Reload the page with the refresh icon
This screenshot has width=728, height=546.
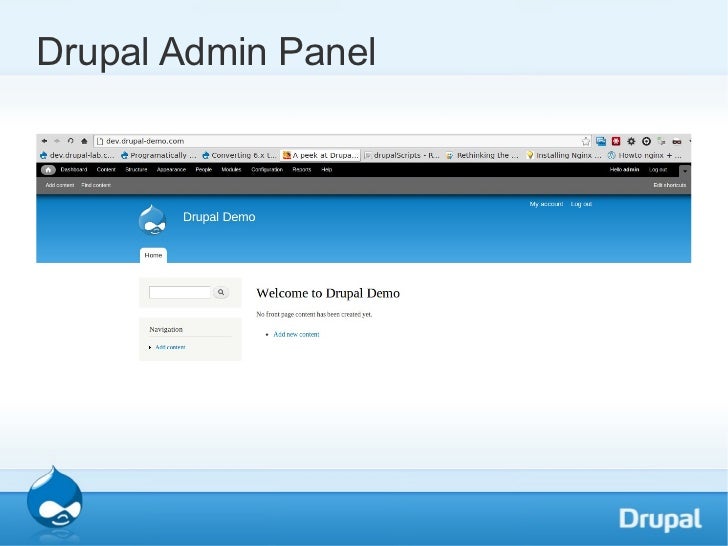coord(71,141)
